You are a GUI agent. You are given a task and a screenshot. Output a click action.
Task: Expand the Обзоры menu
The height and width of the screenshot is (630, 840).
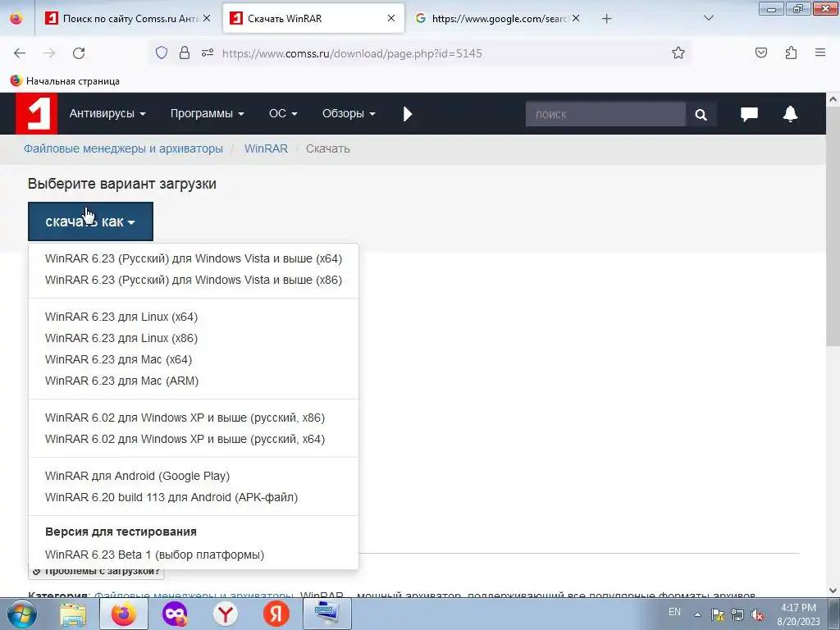tap(349, 113)
